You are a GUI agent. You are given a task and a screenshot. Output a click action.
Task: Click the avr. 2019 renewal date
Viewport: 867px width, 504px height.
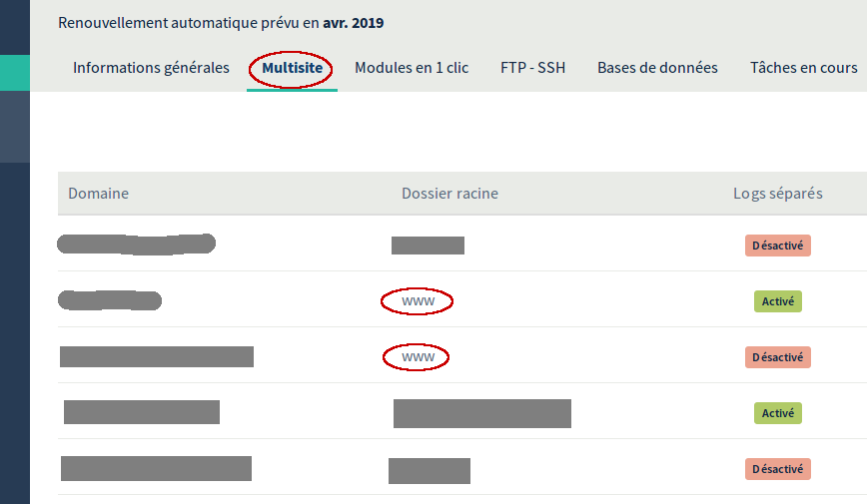[x=353, y=22]
